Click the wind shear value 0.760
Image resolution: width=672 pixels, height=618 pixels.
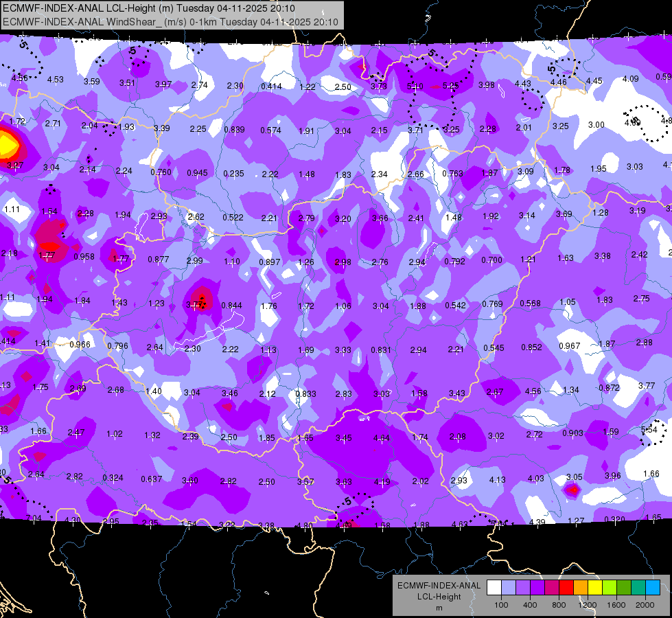point(161,172)
